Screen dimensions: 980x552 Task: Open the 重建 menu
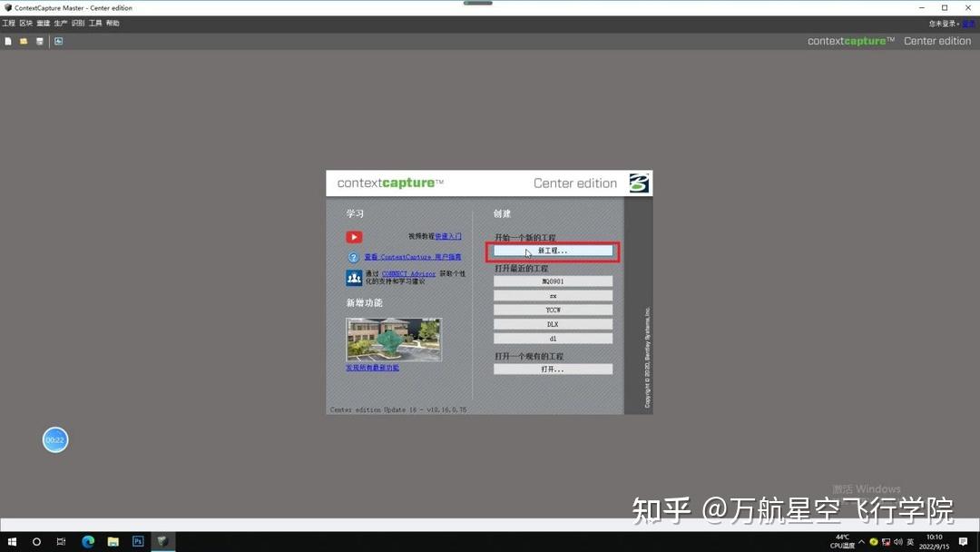tap(42, 23)
